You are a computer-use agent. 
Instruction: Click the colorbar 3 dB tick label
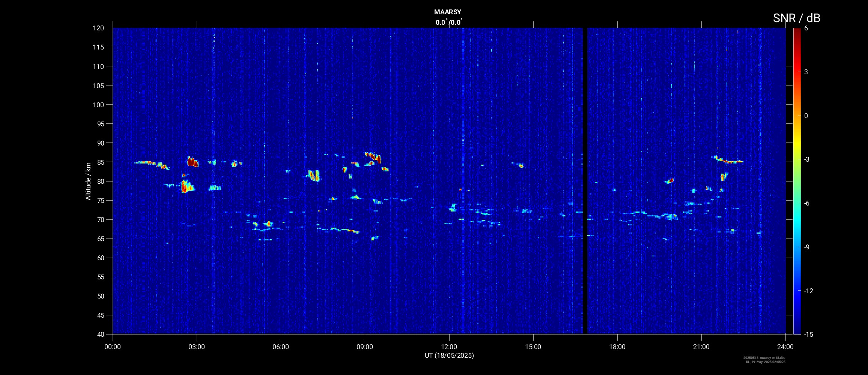[x=806, y=72]
